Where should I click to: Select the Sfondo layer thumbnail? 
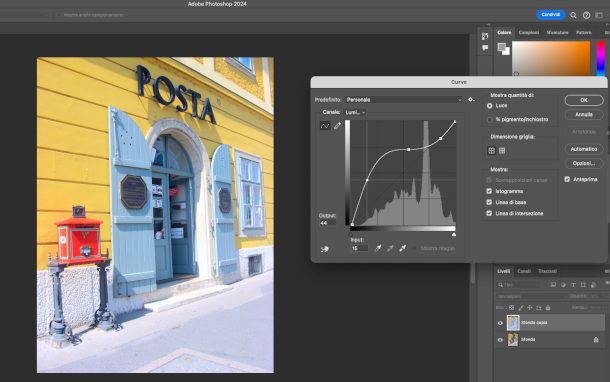tap(513, 340)
